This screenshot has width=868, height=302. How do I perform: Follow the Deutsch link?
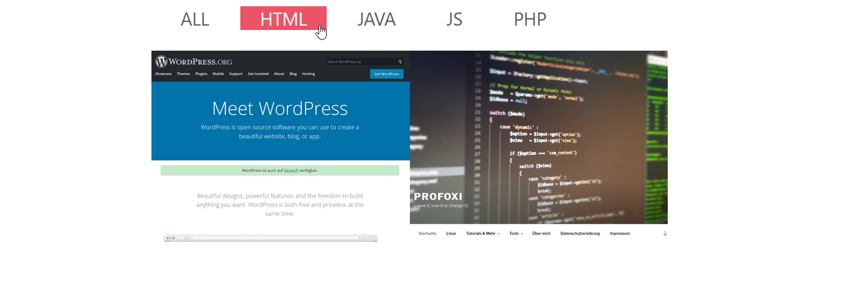point(292,170)
